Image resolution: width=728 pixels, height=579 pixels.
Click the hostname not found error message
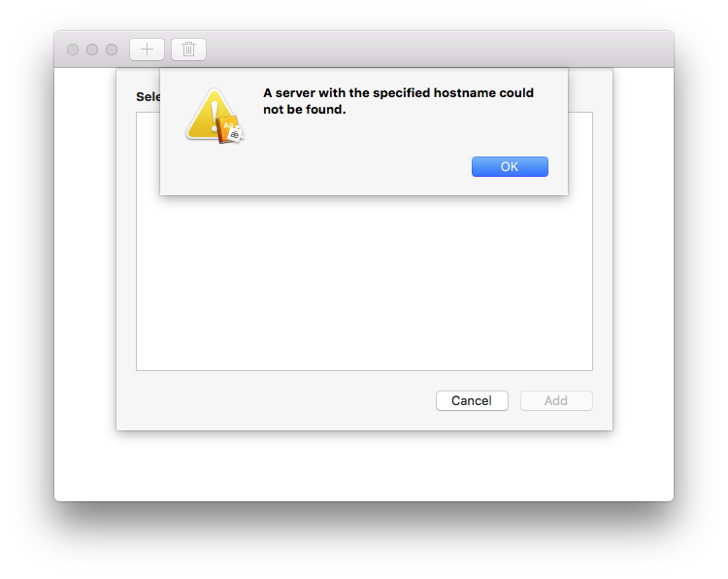click(398, 101)
